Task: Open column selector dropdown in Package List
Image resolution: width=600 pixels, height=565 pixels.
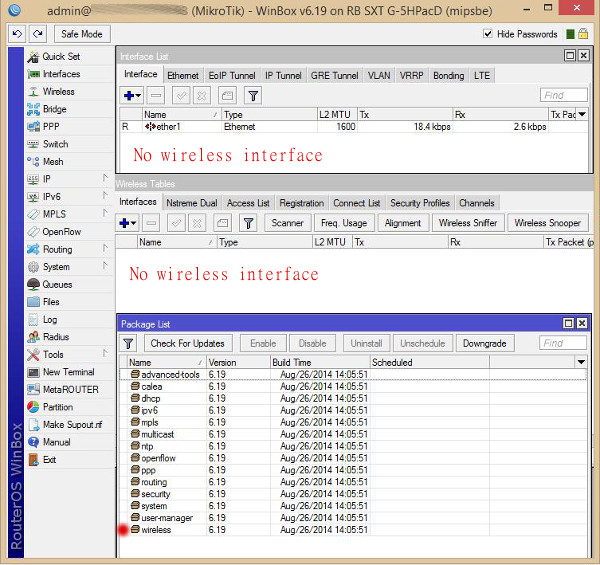Action: 581,362
